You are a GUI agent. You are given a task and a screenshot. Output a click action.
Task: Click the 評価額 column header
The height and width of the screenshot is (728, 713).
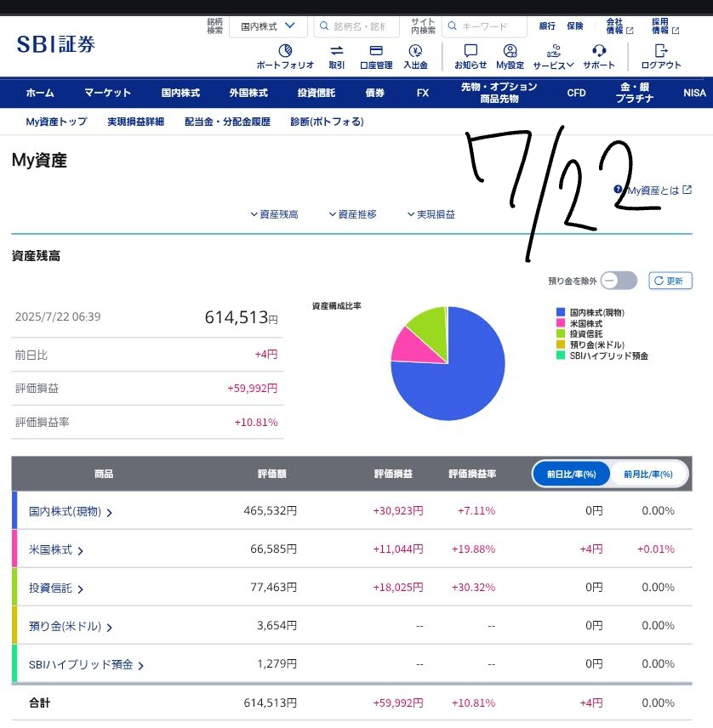272,474
